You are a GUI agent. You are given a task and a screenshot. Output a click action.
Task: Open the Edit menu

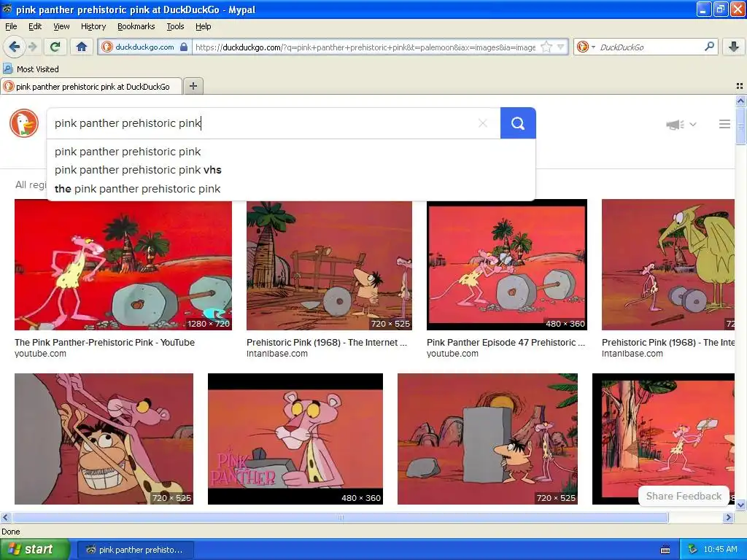[x=35, y=26]
